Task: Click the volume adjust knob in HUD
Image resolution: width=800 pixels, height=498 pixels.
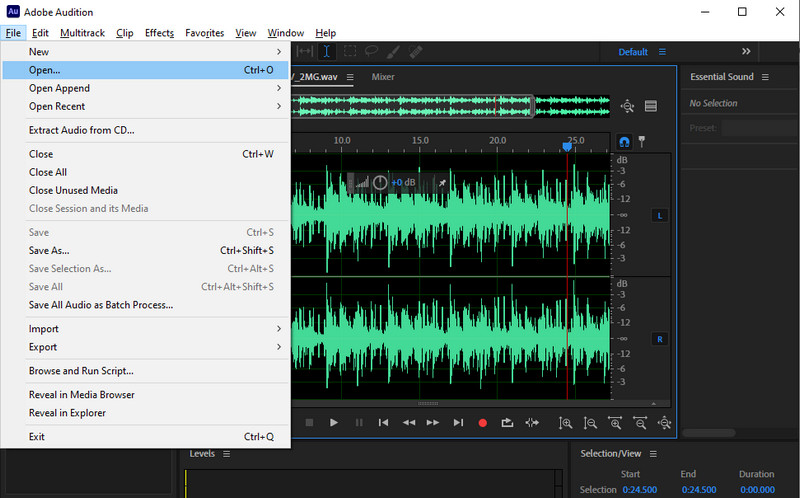Action: coord(379,182)
